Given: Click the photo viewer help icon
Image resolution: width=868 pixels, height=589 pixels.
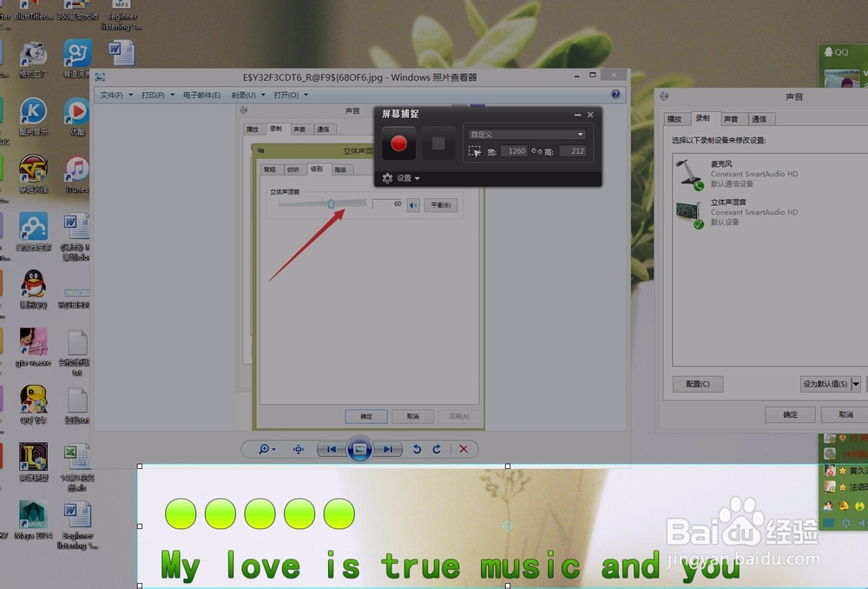Looking at the screenshot, I should click(x=615, y=94).
